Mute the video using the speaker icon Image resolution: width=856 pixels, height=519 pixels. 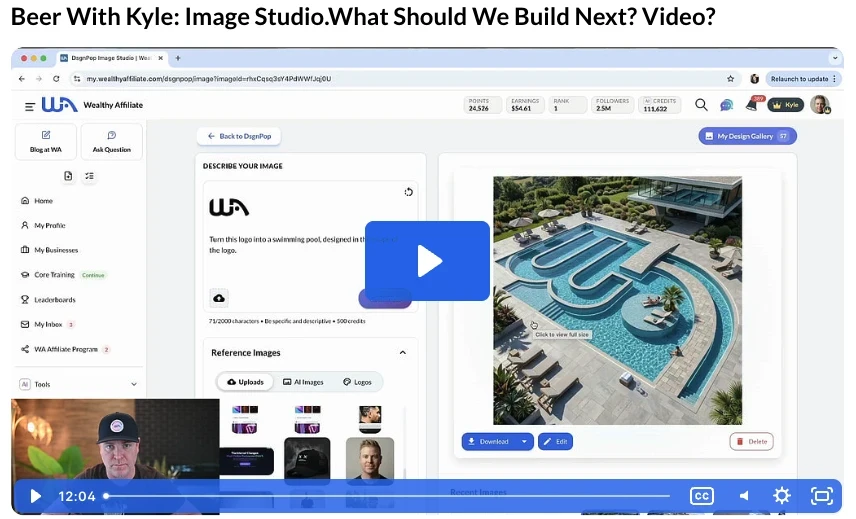[743, 496]
